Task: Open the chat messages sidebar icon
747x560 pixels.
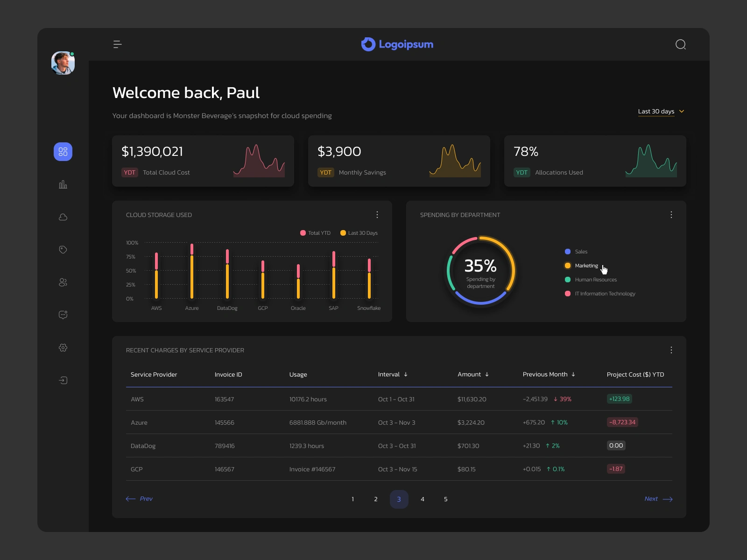Action: [63, 315]
